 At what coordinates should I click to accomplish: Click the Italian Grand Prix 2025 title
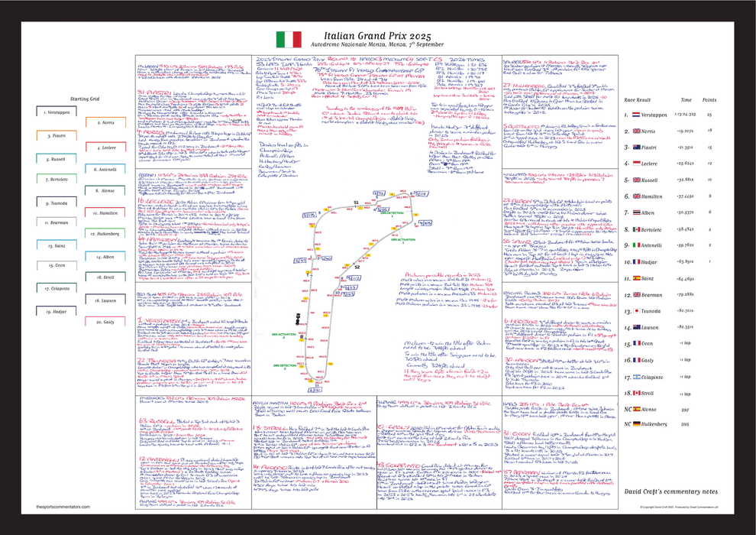pos(377,35)
